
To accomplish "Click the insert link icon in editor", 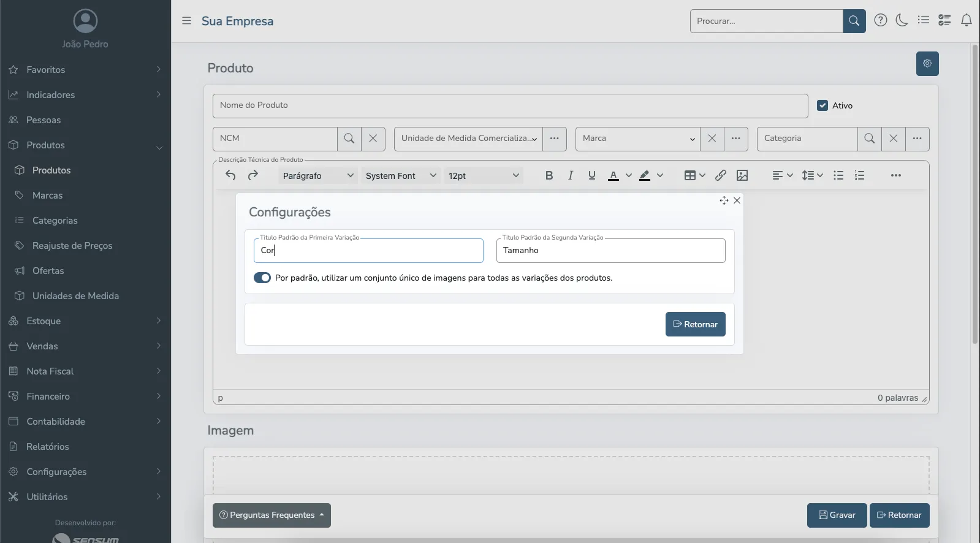I will point(720,175).
